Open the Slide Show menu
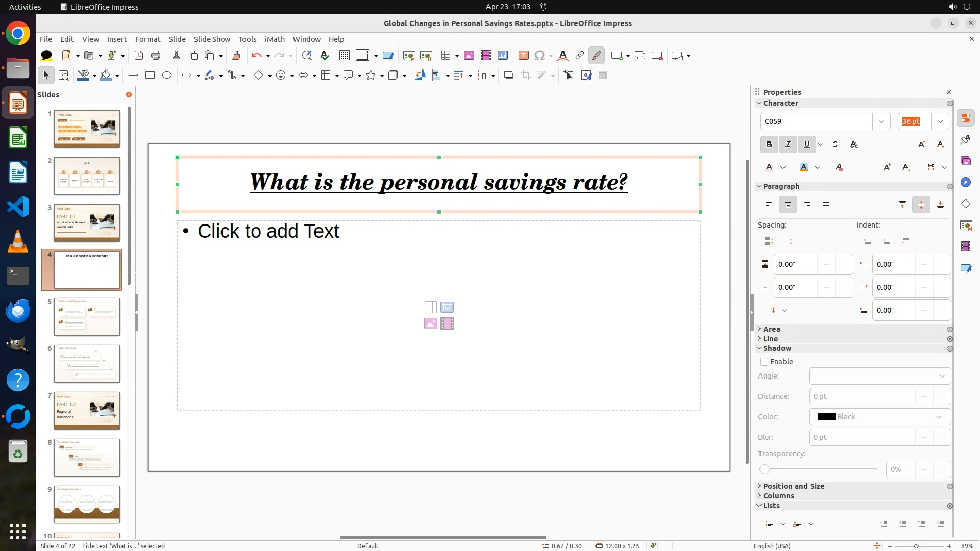 pos(212,39)
